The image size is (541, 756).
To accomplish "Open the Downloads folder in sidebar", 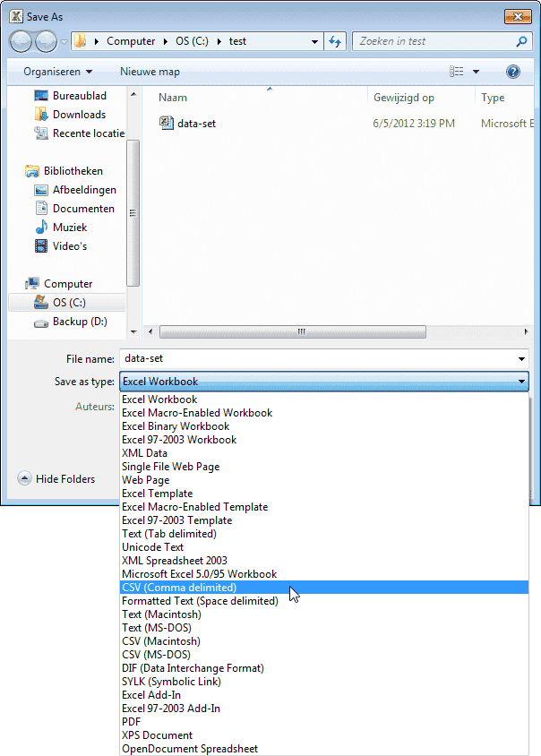I will click(x=79, y=115).
